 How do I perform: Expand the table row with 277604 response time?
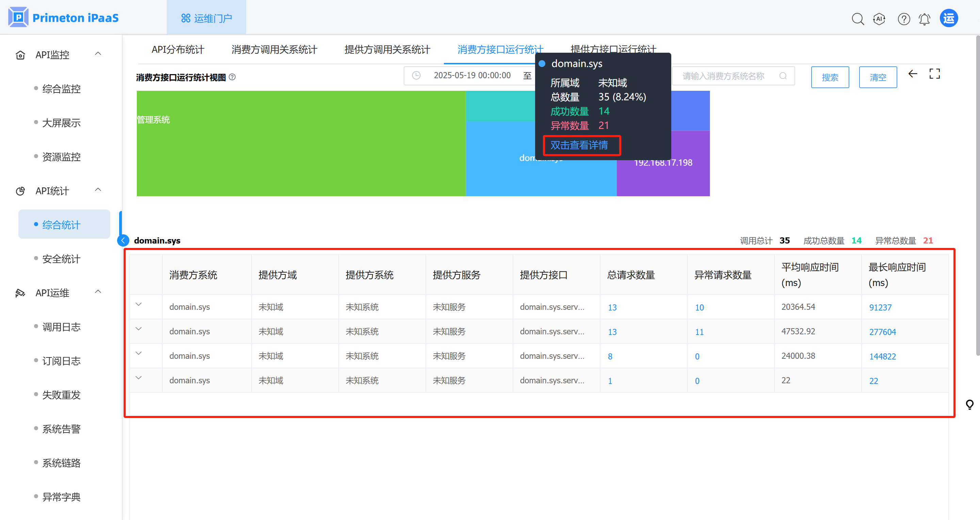(x=139, y=329)
